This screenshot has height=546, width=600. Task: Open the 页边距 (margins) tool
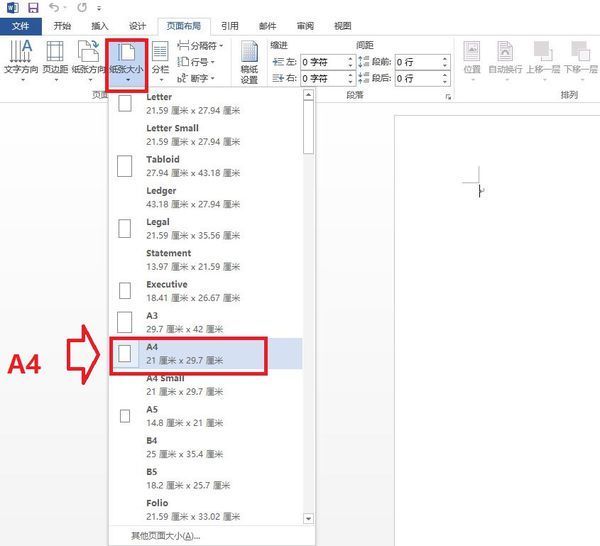tap(56, 60)
